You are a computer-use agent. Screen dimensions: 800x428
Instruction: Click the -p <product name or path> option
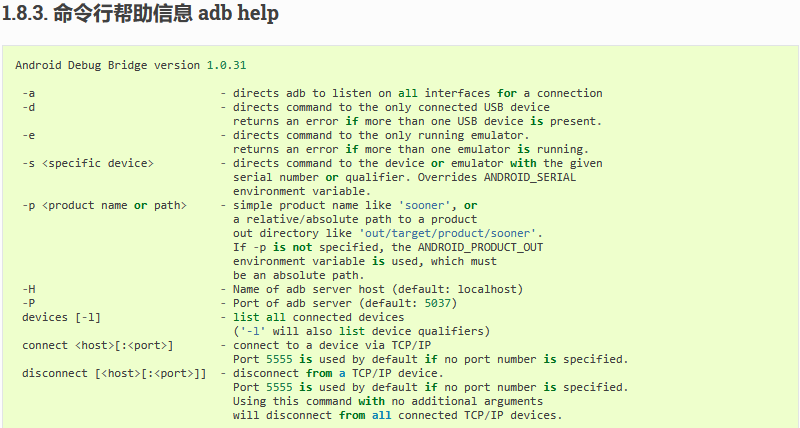(104, 205)
